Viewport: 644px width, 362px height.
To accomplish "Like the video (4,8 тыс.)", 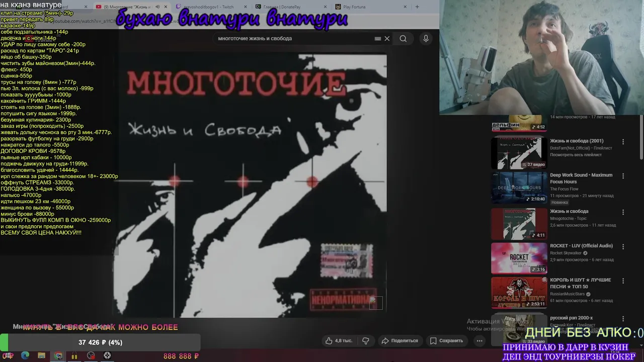I will click(339, 340).
